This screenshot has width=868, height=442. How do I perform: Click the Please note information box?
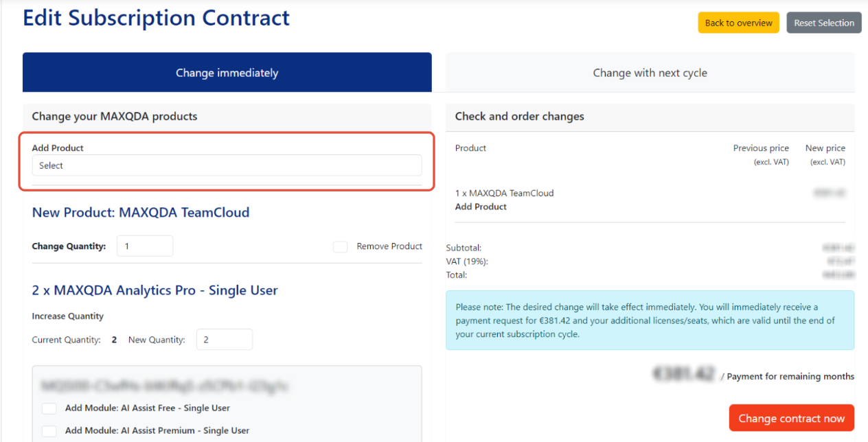click(x=650, y=321)
